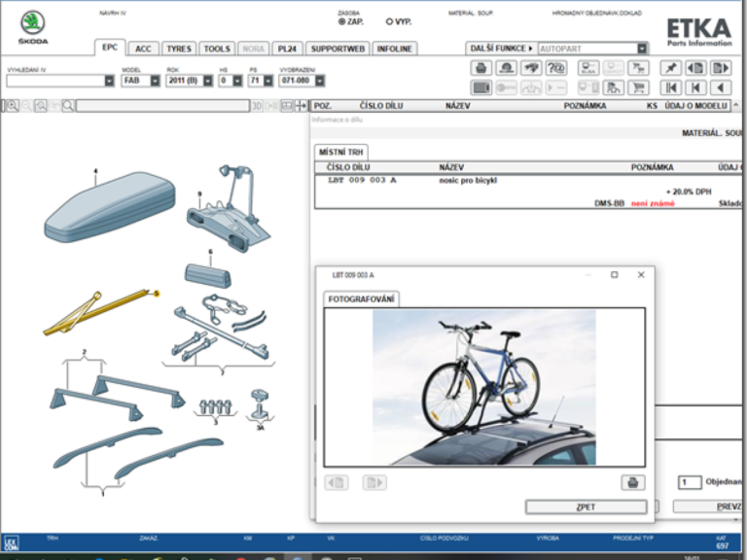This screenshot has height=560, width=747.
Task: Open the DALŠÍ FUNKCE menu button
Action: tap(501, 48)
